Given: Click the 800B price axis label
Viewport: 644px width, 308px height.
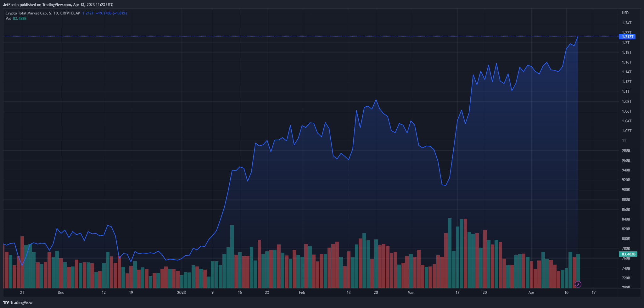Looking at the screenshot, I should (x=626, y=239).
